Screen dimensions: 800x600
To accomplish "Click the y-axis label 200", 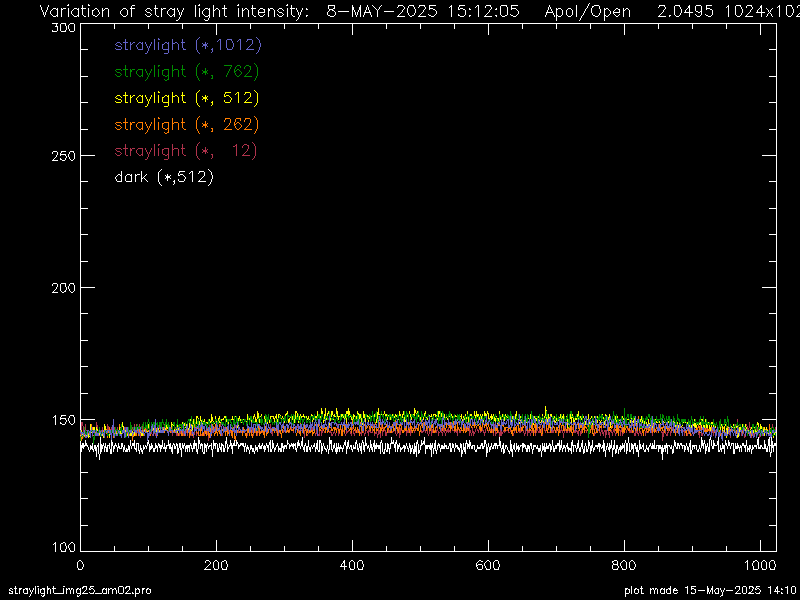I will point(64,288).
